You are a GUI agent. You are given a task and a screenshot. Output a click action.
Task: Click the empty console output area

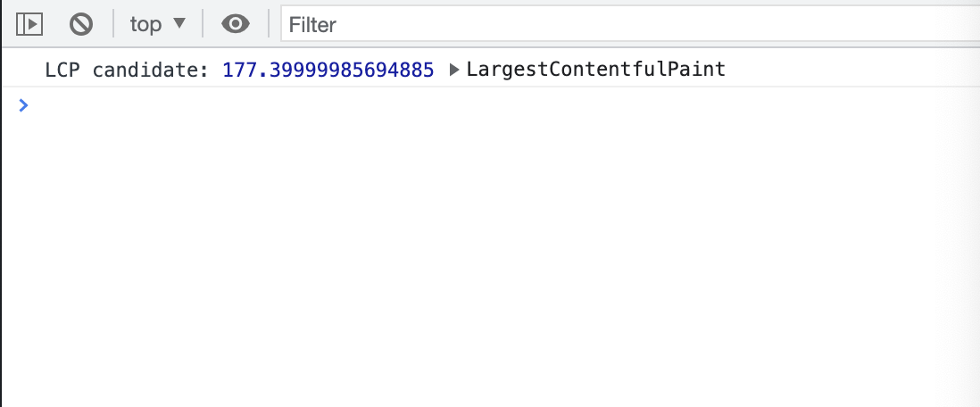[490, 262]
